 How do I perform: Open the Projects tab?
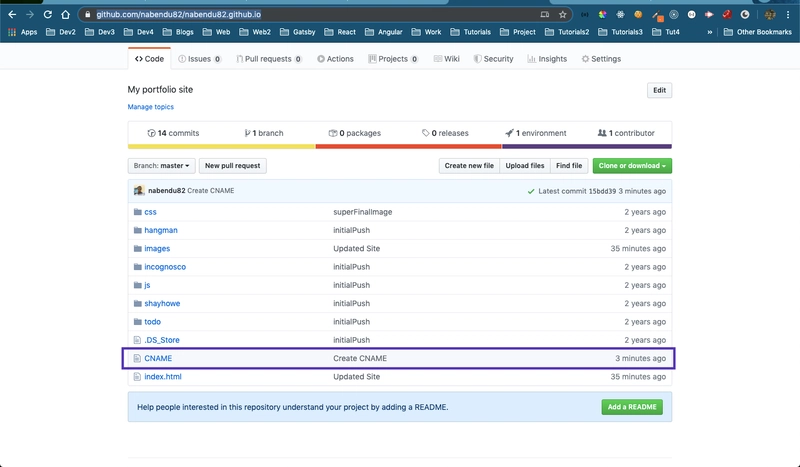[393, 59]
